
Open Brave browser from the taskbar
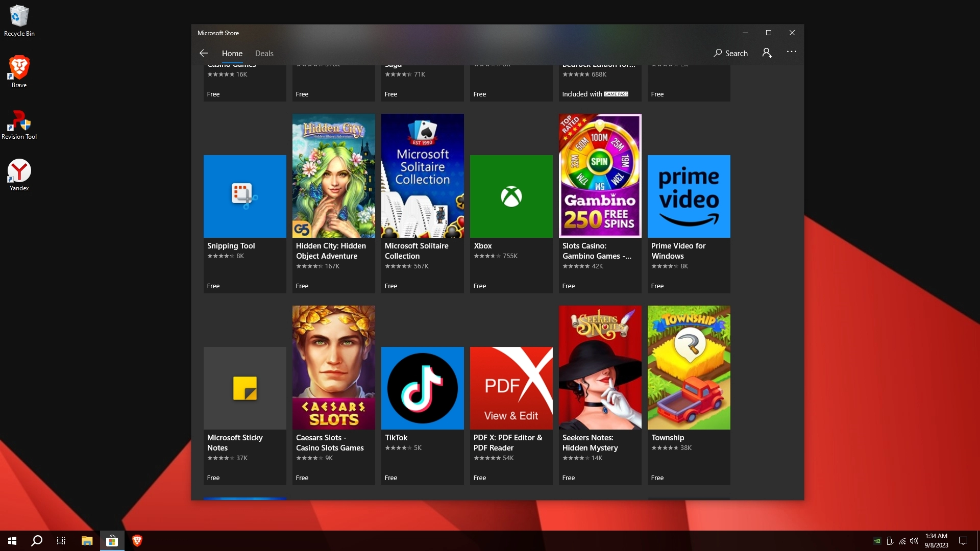pyautogui.click(x=137, y=541)
